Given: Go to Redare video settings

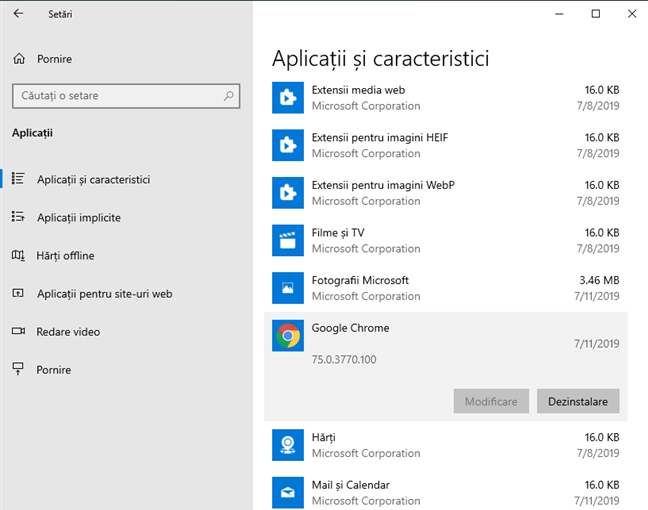Looking at the screenshot, I should tap(68, 331).
